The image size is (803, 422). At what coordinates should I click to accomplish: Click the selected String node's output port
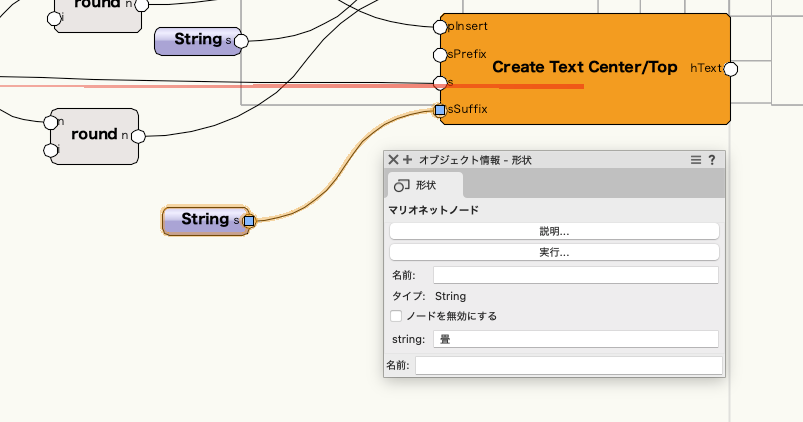point(249,220)
